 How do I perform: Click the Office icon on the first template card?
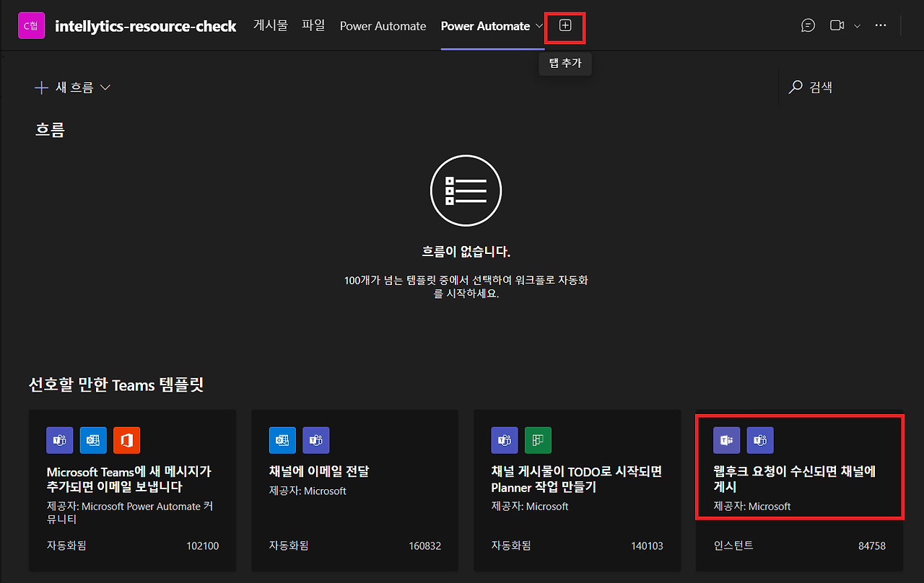(126, 440)
